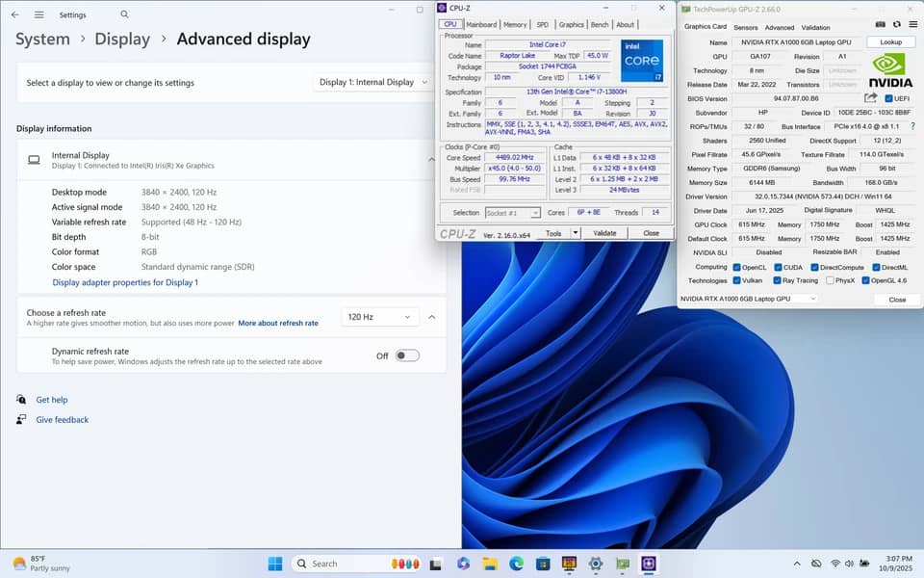Open the Settings navigation hamburger menu
924x578 pixels.
pos(38,14)
